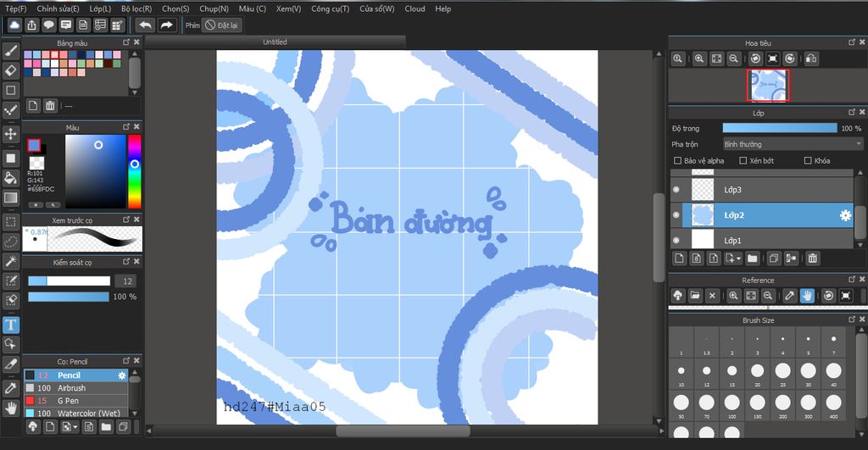Pick the Eyedropper tool
Image resolution: width=868 pixels, height=450 pixels.
(x=10, y=388)
